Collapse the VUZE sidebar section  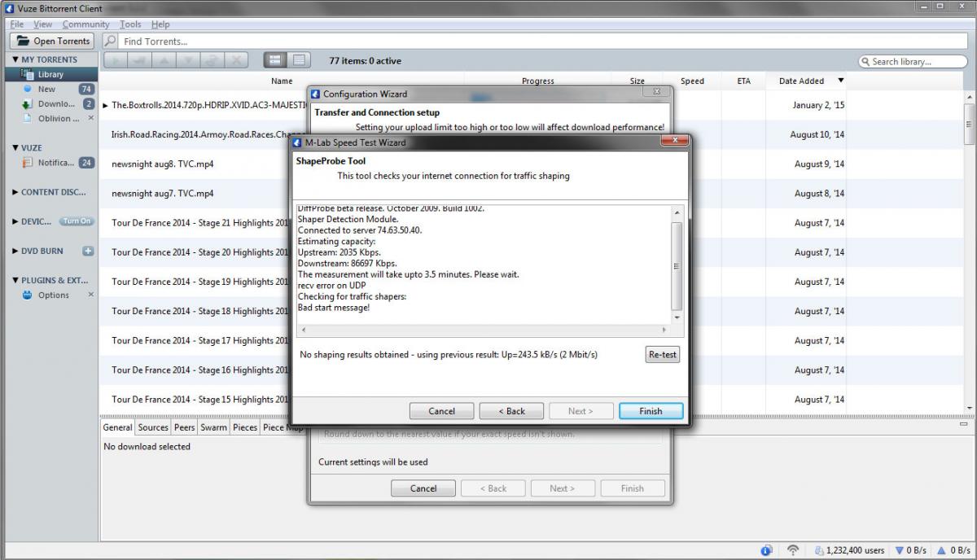pyautogui.click(x=15, y=148)
